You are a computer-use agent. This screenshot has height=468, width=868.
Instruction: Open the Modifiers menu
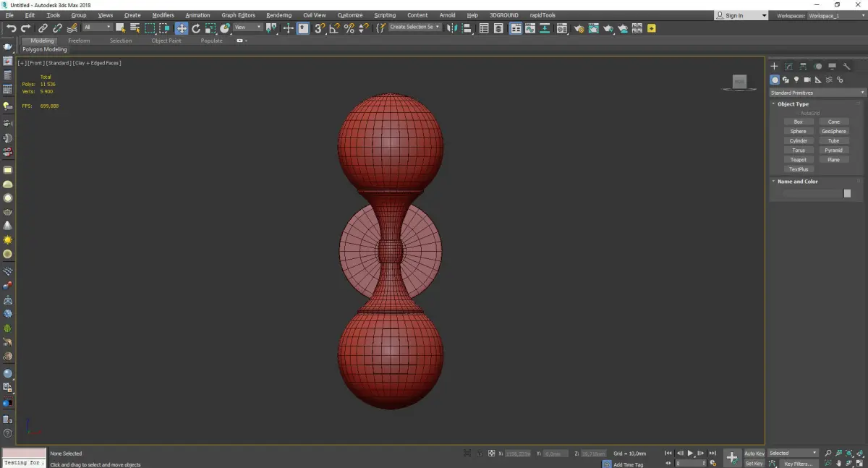tap(163, 15)
